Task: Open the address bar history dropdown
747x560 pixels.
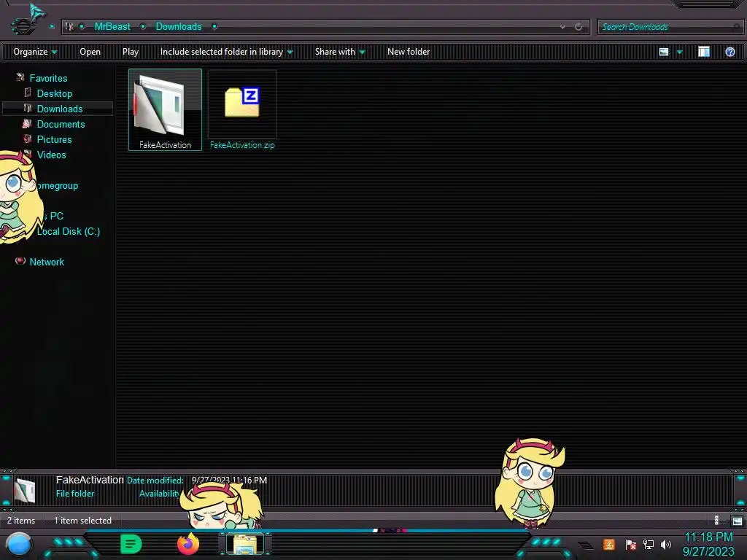Action: point(562,27)
